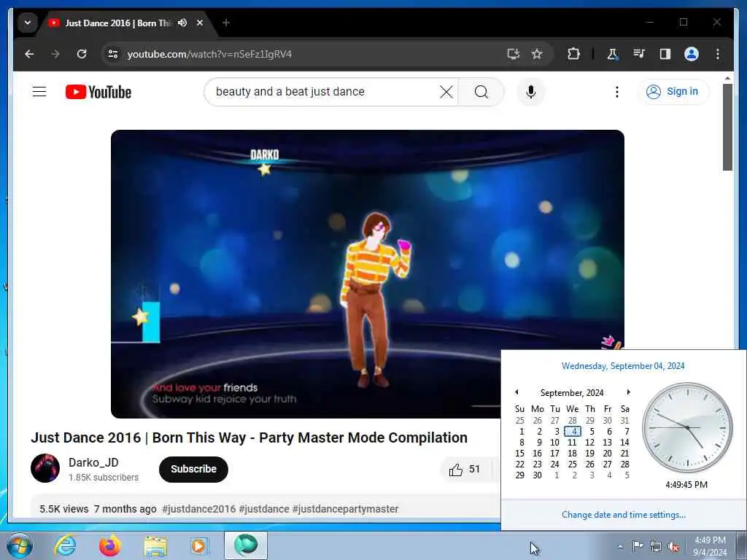Install YouTube app icon in address bar
Image resolution: width=747 pixels, height=560 pixels.
point(513,54)
